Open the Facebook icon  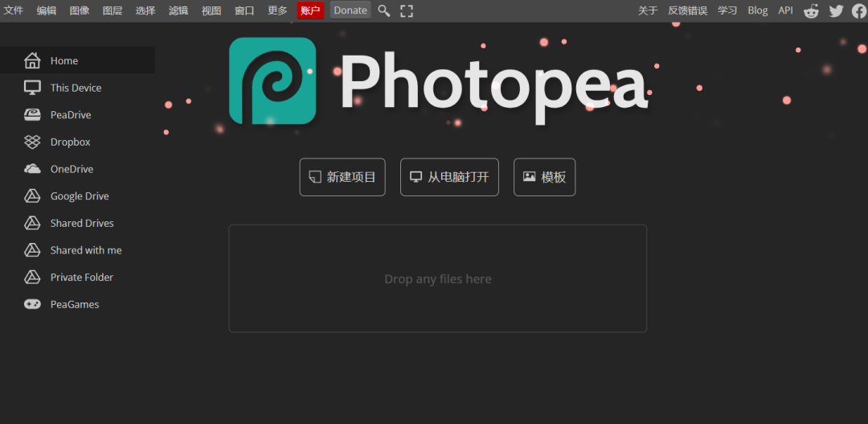point(860,10)
